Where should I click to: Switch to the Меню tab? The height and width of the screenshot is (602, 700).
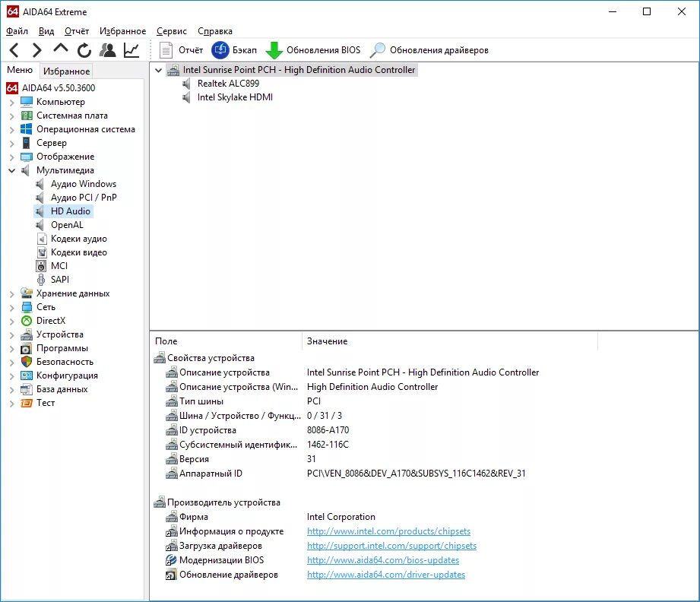(x=20, y=70)
